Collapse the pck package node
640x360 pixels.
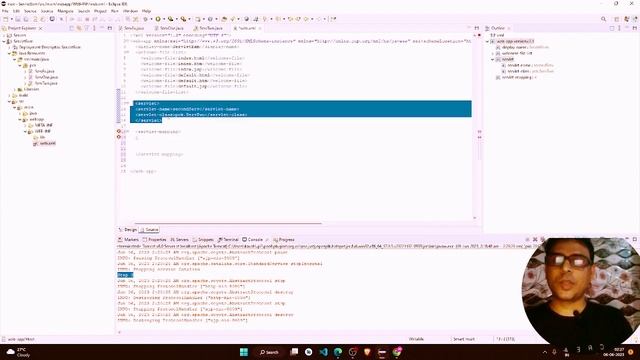pos(20,65)
